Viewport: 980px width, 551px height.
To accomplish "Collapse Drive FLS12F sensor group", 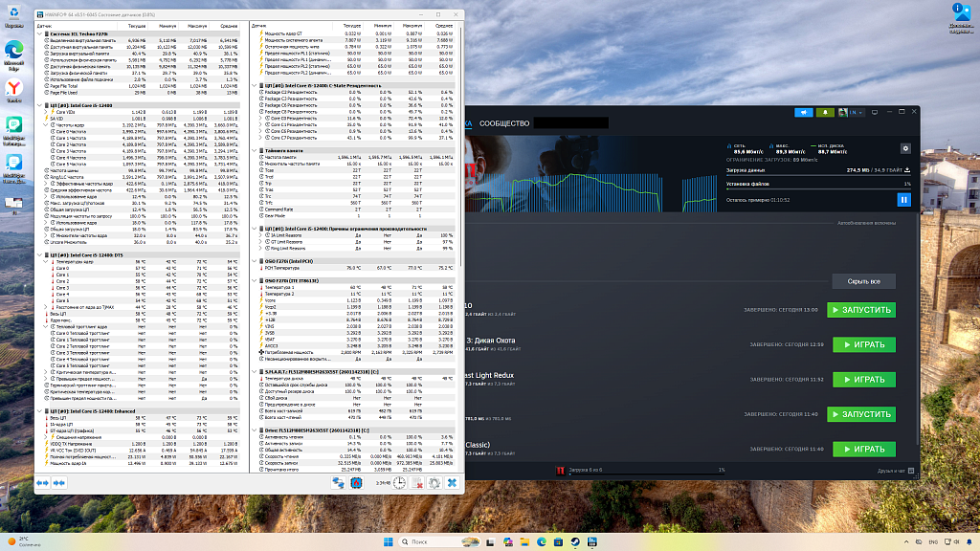I will pos(255,430).
